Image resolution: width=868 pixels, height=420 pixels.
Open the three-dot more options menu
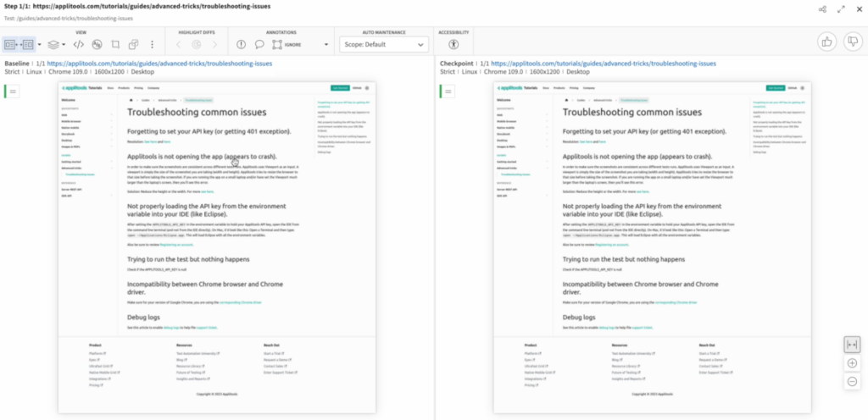coord(153,44)
